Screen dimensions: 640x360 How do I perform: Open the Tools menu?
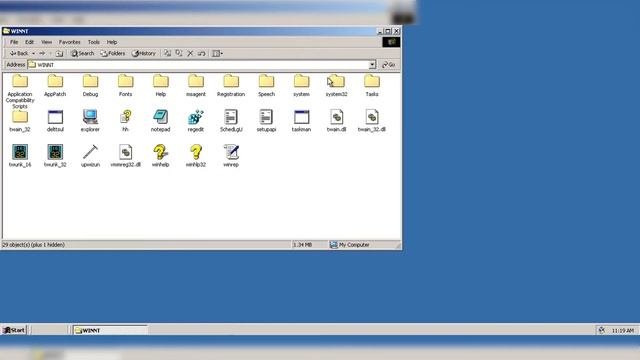93,42
